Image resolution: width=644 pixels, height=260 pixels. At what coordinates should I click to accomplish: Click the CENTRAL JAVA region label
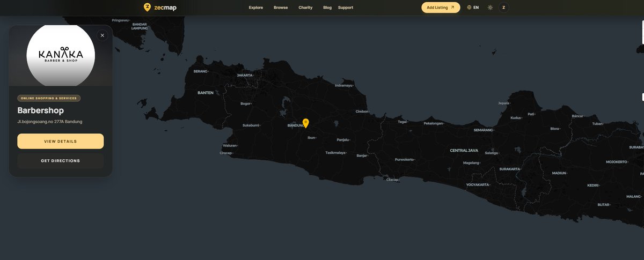[x=464, y=150]
